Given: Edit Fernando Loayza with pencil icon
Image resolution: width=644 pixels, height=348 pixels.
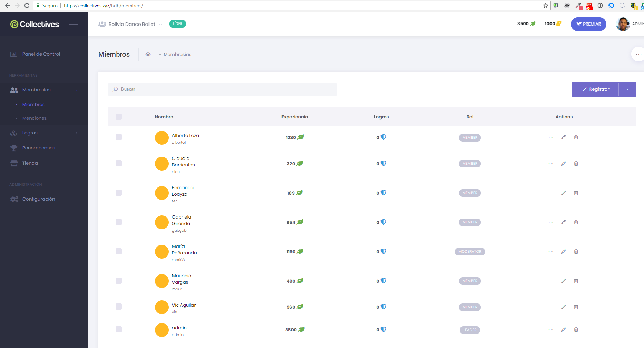Looking at the screenshot, I should 563,193.
